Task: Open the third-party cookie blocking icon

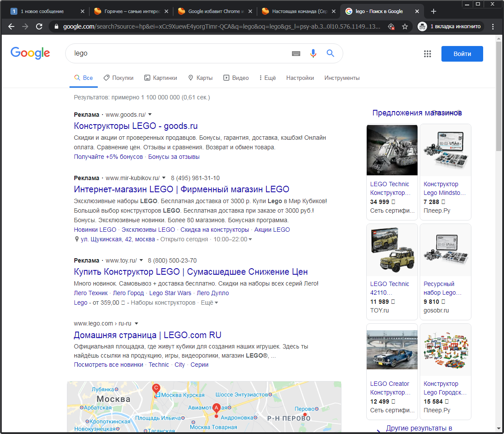Action: 391,26
